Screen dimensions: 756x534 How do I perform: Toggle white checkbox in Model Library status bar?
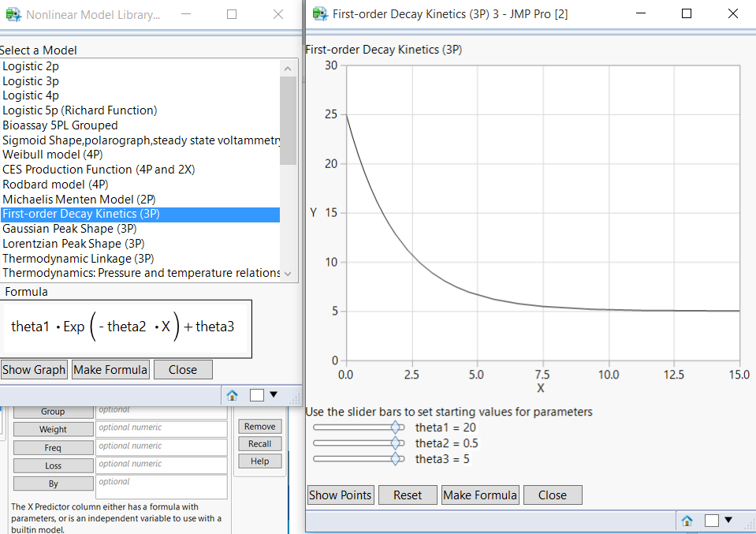(256, 395)
